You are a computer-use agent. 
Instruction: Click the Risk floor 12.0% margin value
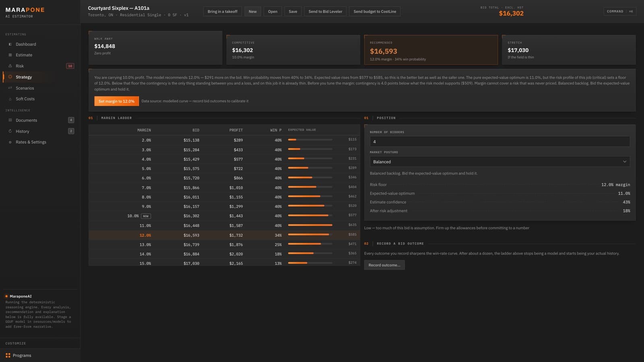pos(615,185)
